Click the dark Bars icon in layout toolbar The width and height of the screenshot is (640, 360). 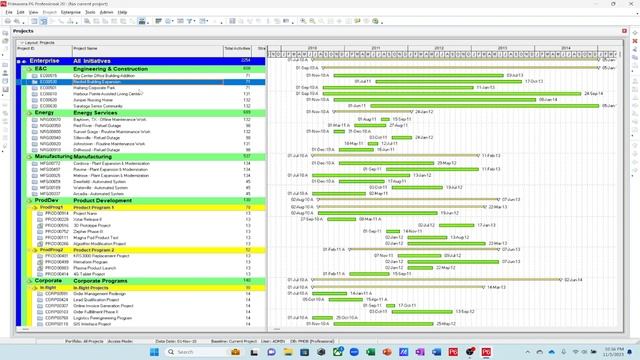coord(158,21)
